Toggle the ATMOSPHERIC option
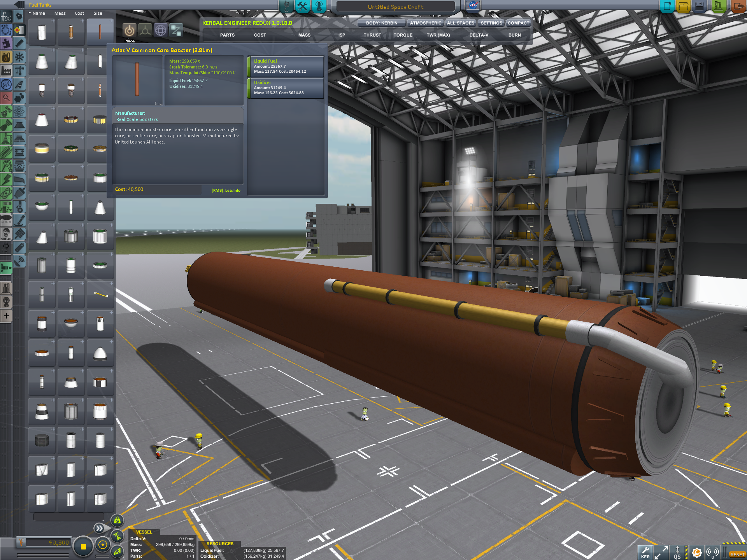 [x=426, y=23]
